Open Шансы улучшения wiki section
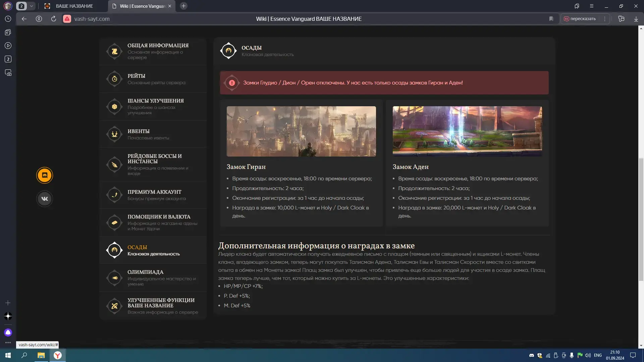 click(x=153, y=107)
